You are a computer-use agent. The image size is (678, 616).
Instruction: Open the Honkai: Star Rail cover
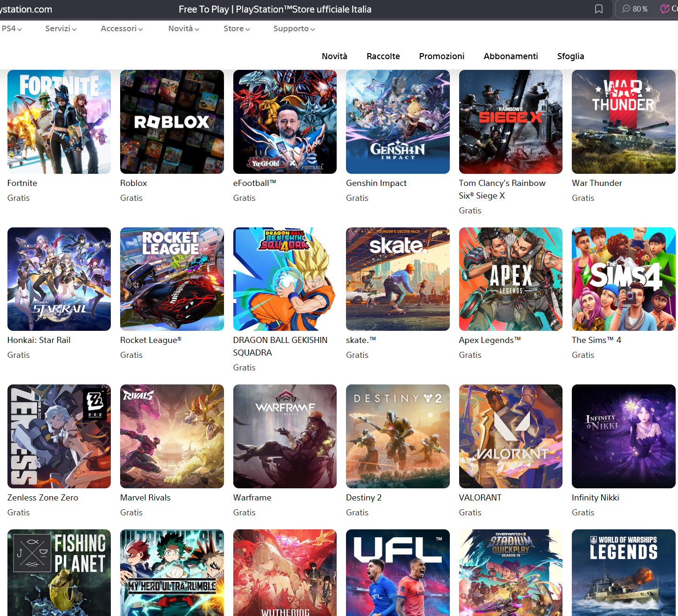point(59,279)
